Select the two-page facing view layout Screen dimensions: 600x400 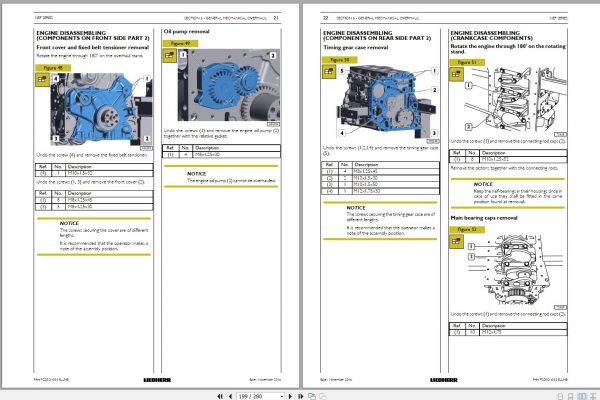[x=582, y=397]
